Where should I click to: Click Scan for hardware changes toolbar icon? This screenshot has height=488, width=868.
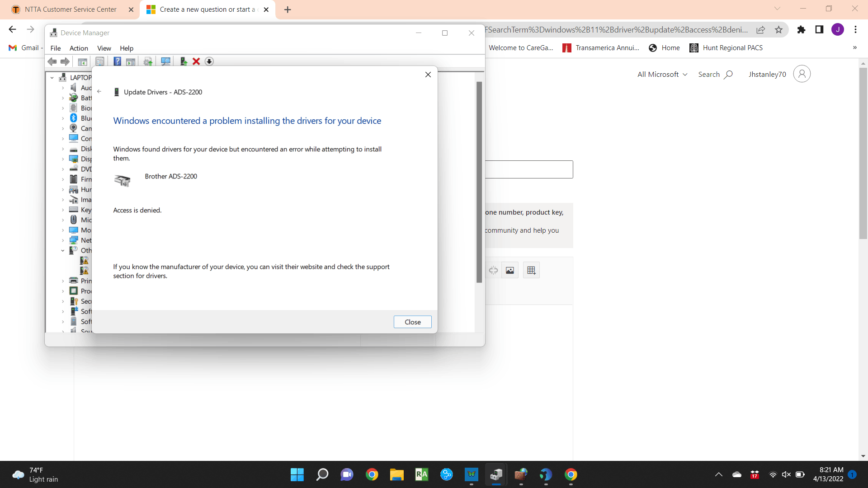pyautogui.click(x=165, y=61)
